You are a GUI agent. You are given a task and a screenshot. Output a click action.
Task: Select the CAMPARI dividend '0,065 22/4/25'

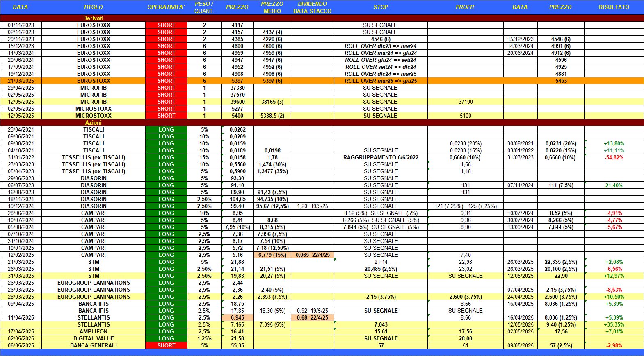[x=313, y=255]
